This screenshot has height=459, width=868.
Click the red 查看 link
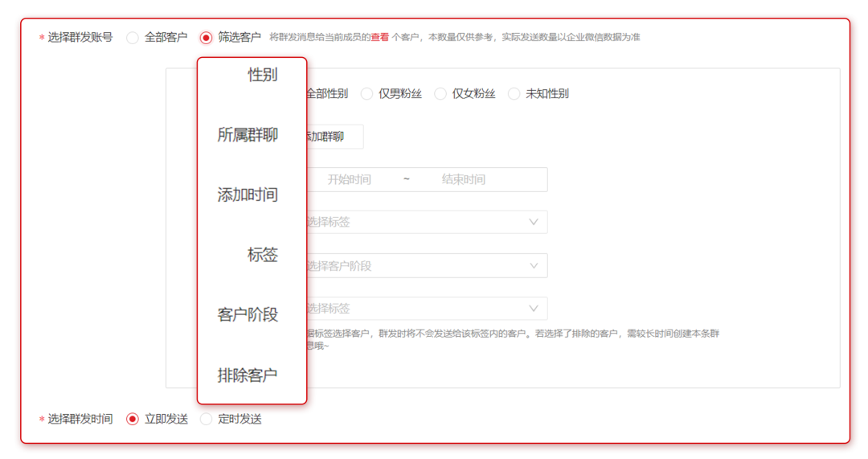[x=379, y=37]
